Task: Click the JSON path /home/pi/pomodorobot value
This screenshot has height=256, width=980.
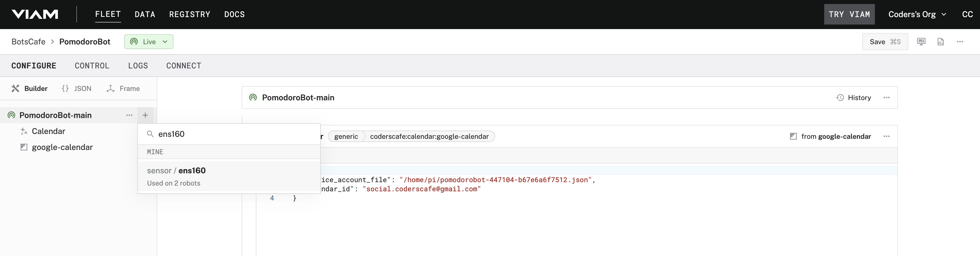Action: (495, 180)
